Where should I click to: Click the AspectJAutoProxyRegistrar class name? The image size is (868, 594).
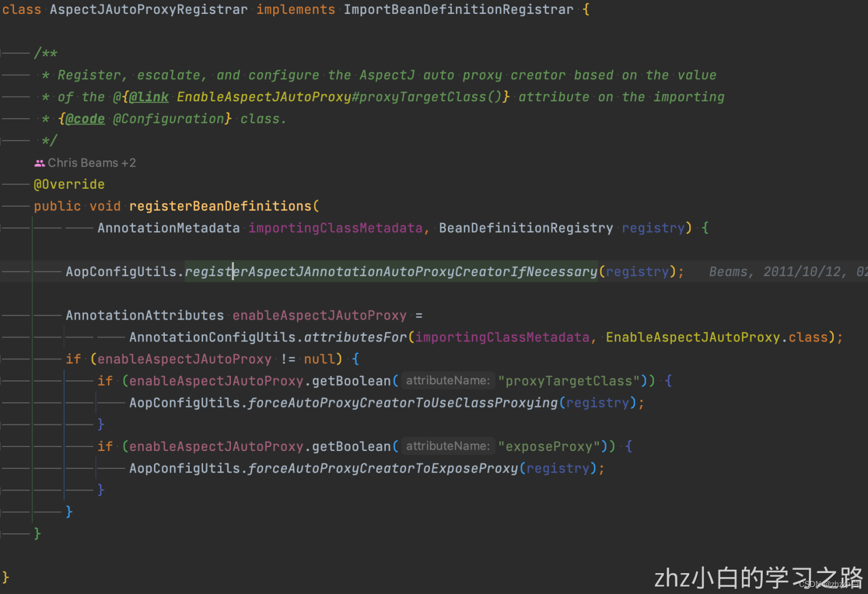click(x=149, y=10)
